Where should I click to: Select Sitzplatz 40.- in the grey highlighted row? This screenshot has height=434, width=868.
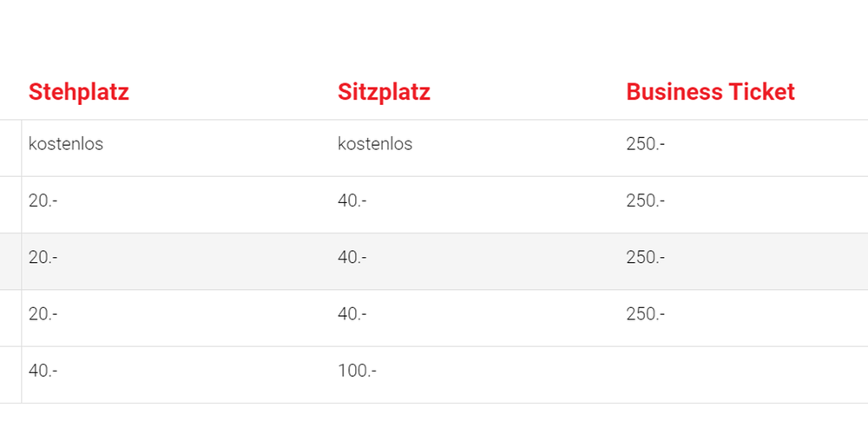tap(352, 257)
